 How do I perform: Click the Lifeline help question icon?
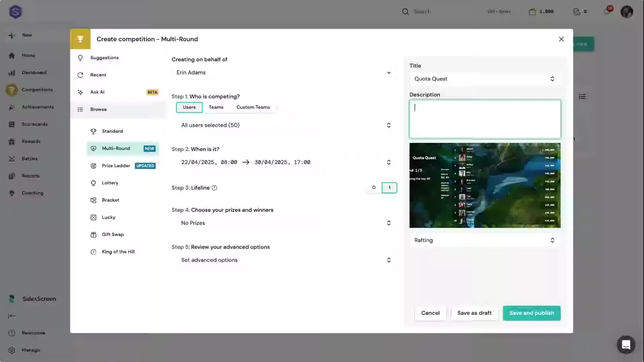[x=214, y=188]
